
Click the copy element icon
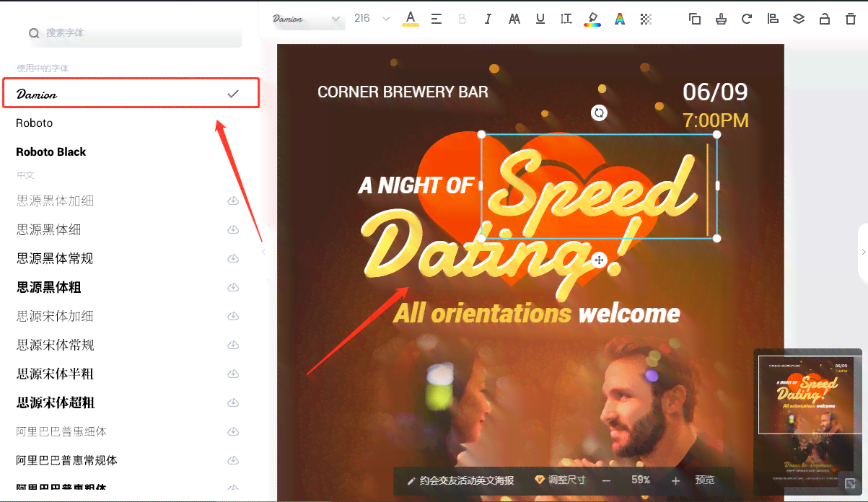(695, 19)
